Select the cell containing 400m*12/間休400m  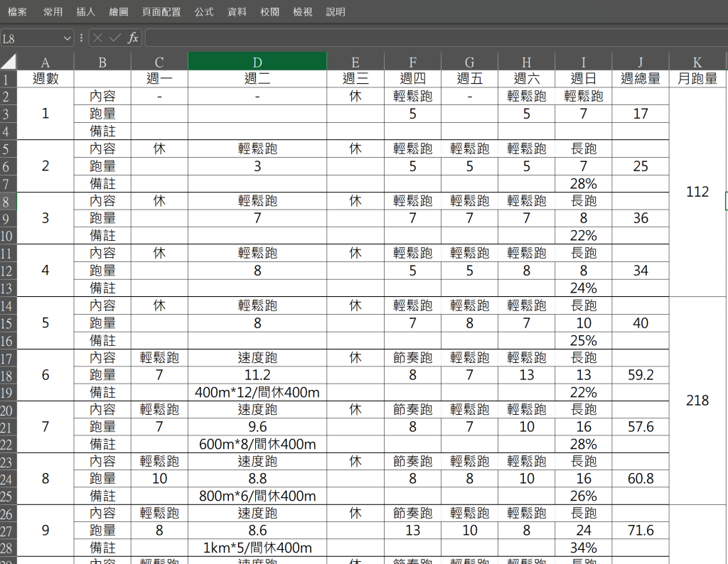[257, 392]
